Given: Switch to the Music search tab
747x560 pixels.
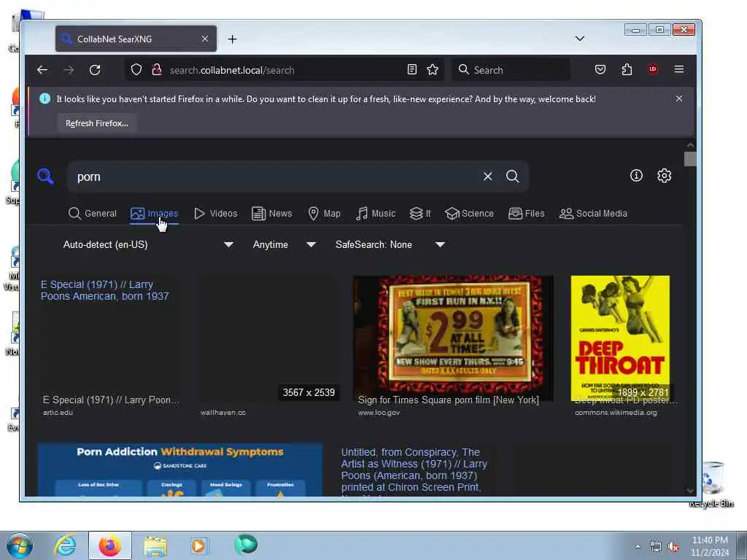Looking at the screenshot, I should click(376, 214).
